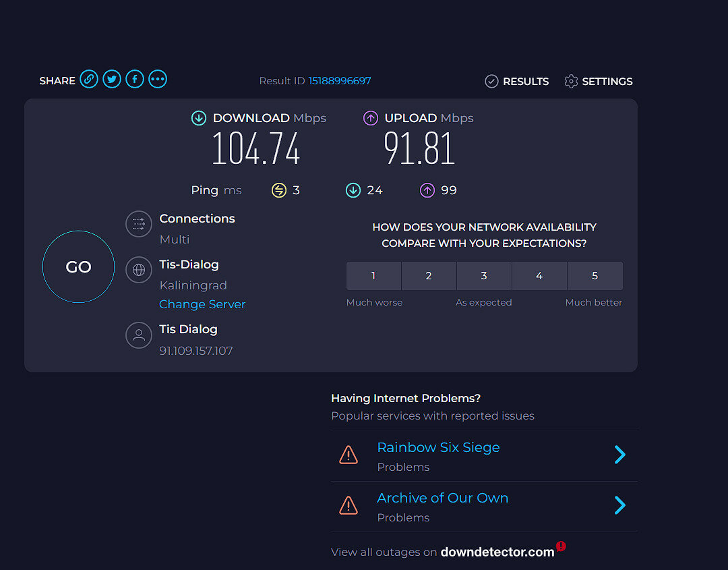Open SETTINGS page

(599, 82)
